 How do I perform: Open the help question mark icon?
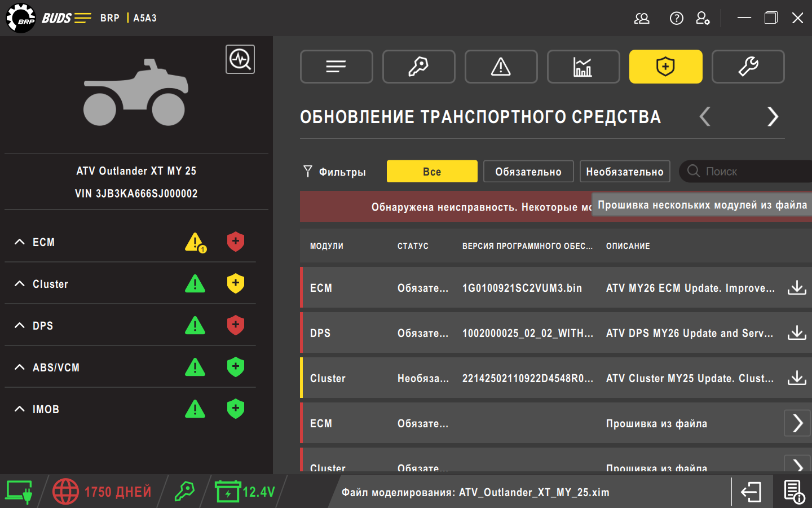(x=676, y=18)
